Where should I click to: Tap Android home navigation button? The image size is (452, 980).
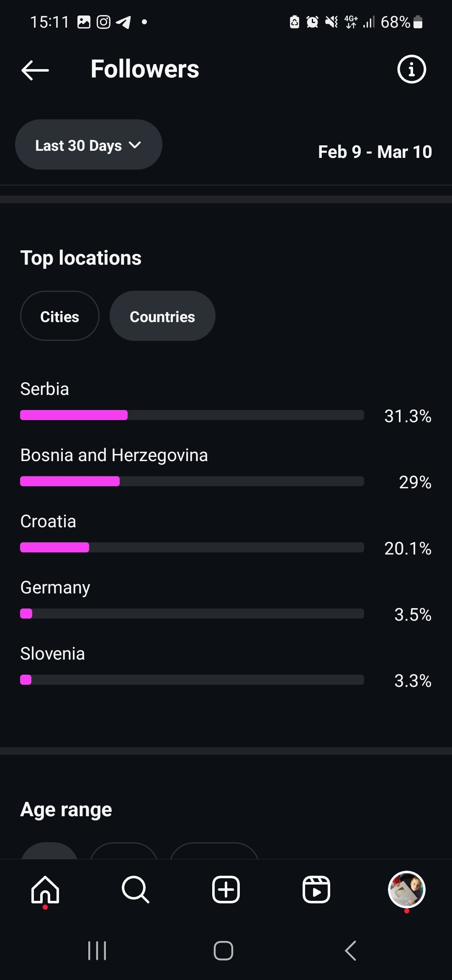coord(223,951)
